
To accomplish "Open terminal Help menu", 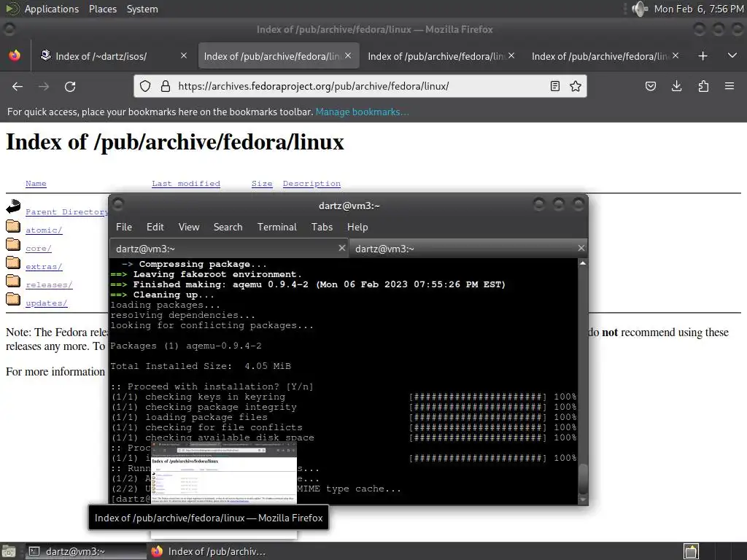I will point(357,227).
